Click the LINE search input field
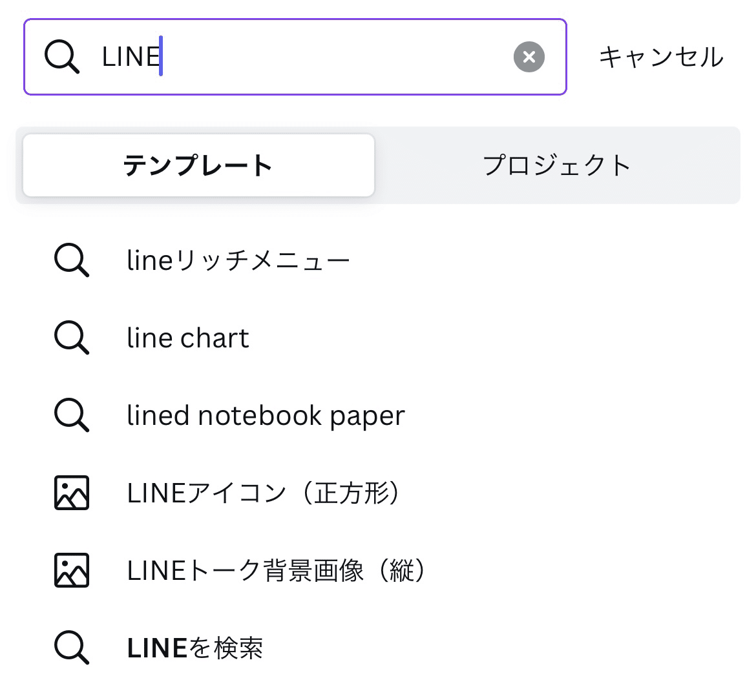Viewport: 756px width, 700px height. [x=295, y=57]
